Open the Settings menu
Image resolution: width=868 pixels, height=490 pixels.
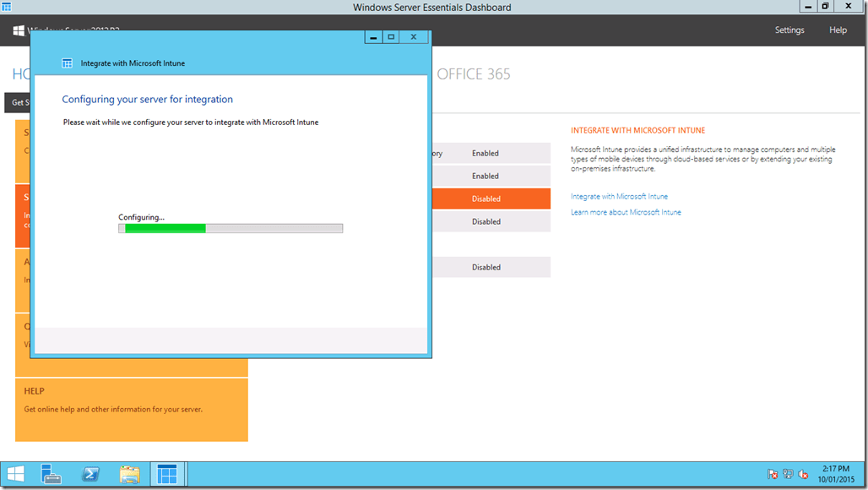click(789, 30)
